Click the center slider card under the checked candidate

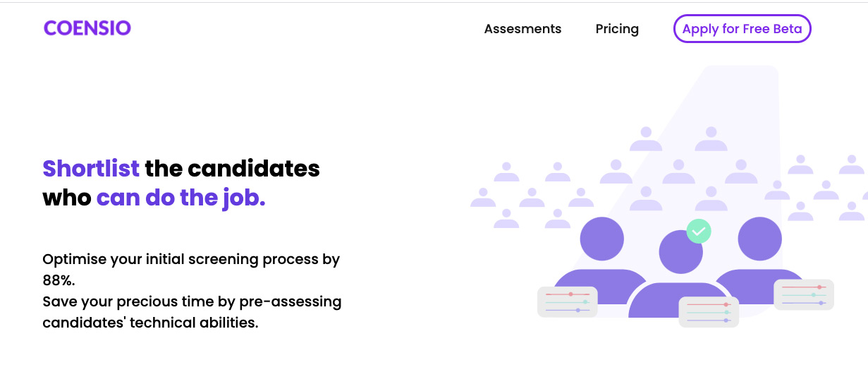[x=709, y=312]
